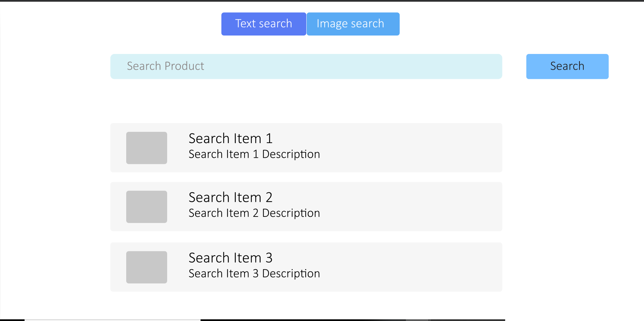Click the Search Item 2 title
The image size is (644, 321).
click(231, 197)
